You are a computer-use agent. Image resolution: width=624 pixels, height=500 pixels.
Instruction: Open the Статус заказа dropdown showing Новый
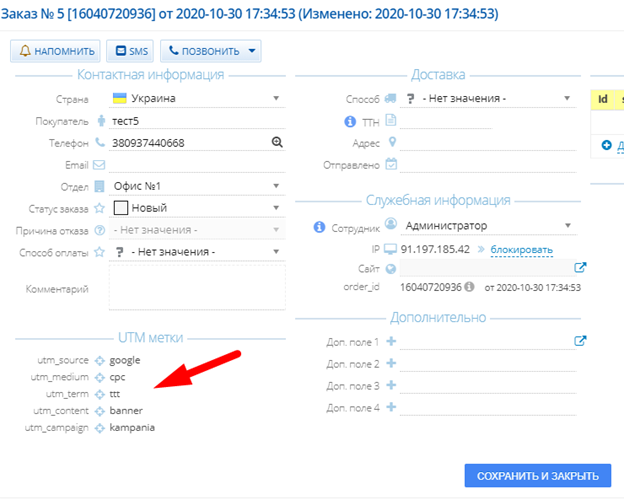click(197, 208)
